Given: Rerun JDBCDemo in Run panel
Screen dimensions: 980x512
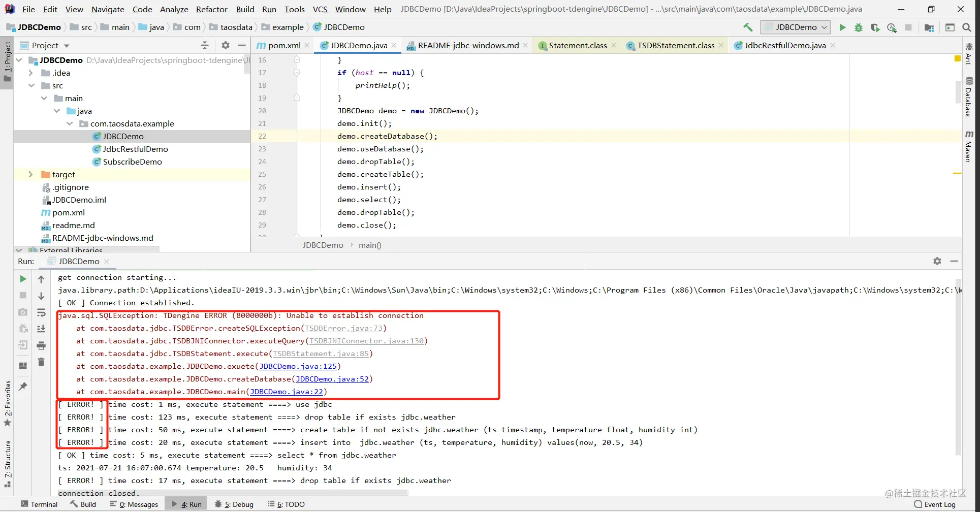Looking at the screenshot, I should pos(23,279).
